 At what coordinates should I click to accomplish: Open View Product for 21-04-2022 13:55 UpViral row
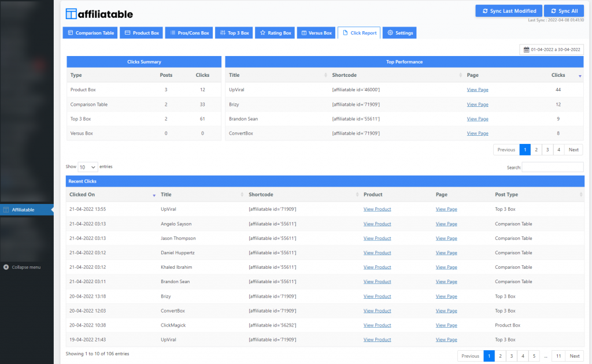[x=377, y=209]
